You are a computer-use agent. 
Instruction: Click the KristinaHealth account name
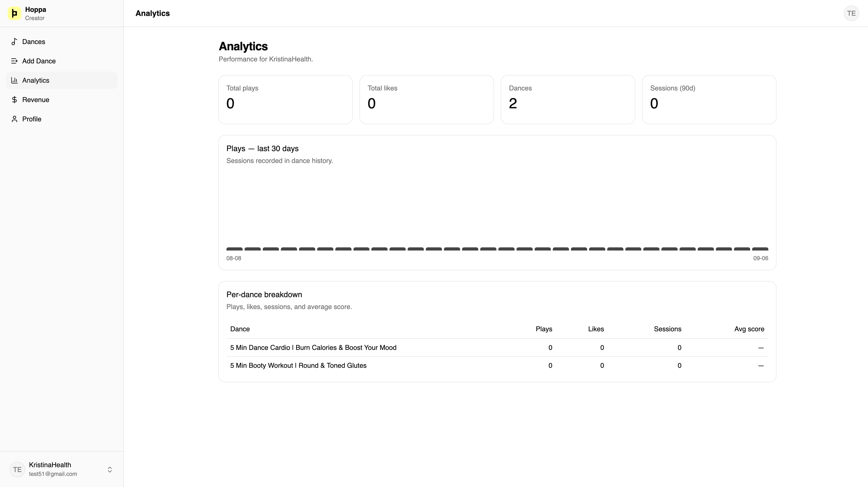pos(50,465)
